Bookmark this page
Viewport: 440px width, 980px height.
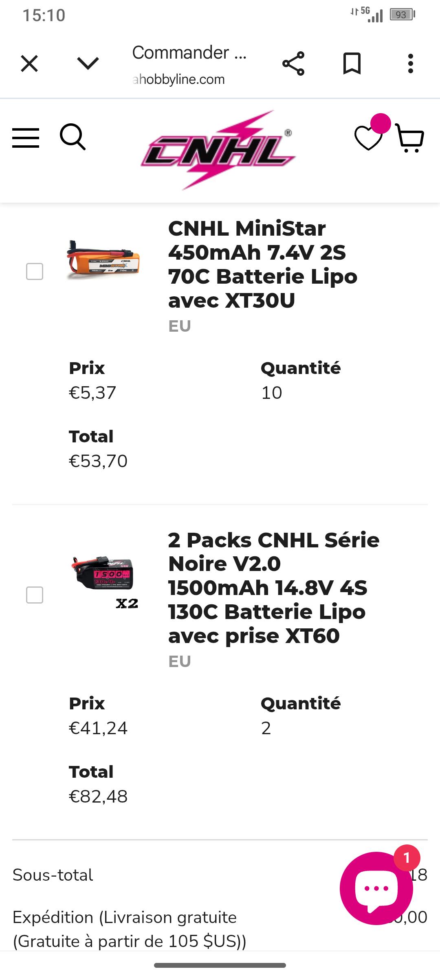click(x=352, y=63)
